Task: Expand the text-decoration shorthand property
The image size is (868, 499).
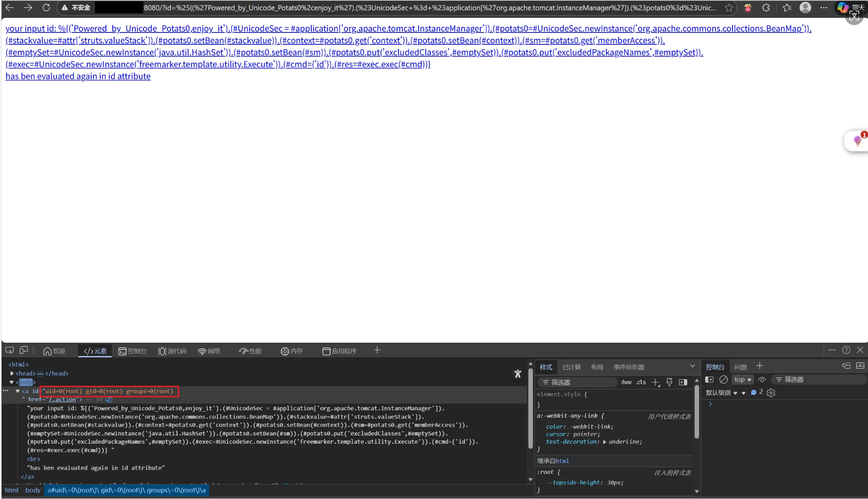Action: click(x=605, y=442)
